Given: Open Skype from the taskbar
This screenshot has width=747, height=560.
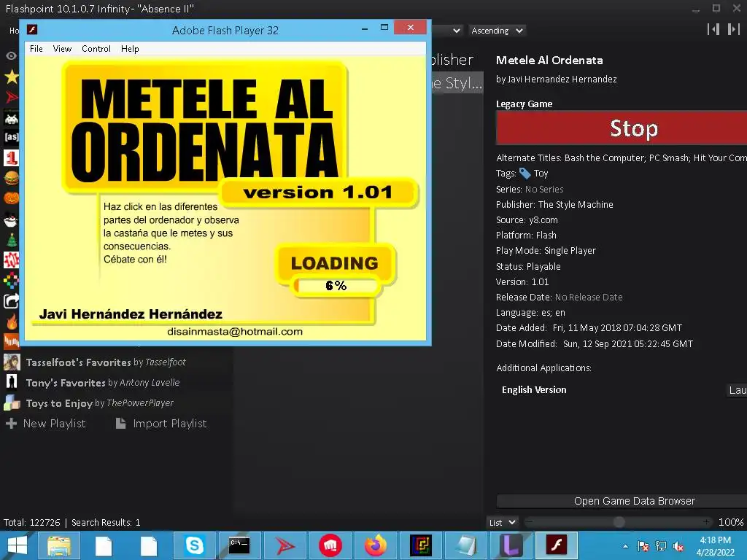Looking at the screenshot, I should point(194,545).
